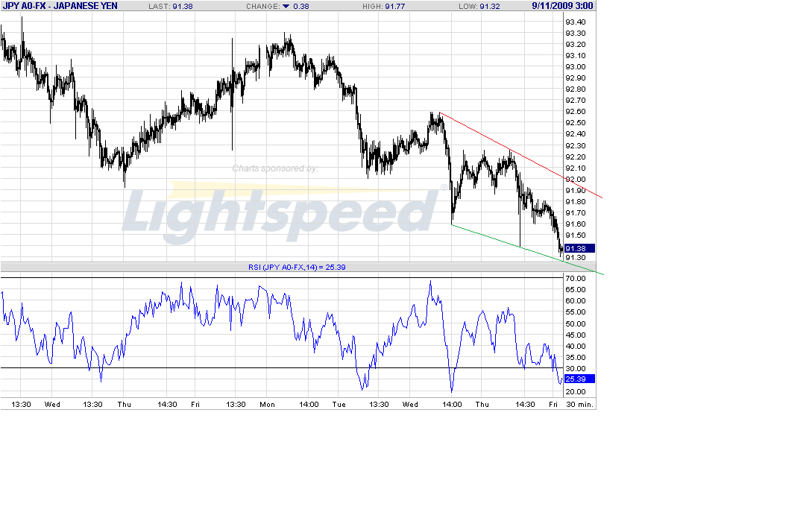Click the 'RSI (JPY A0-FX,14) = 25.39' indicator label

(x=297, y=267)
